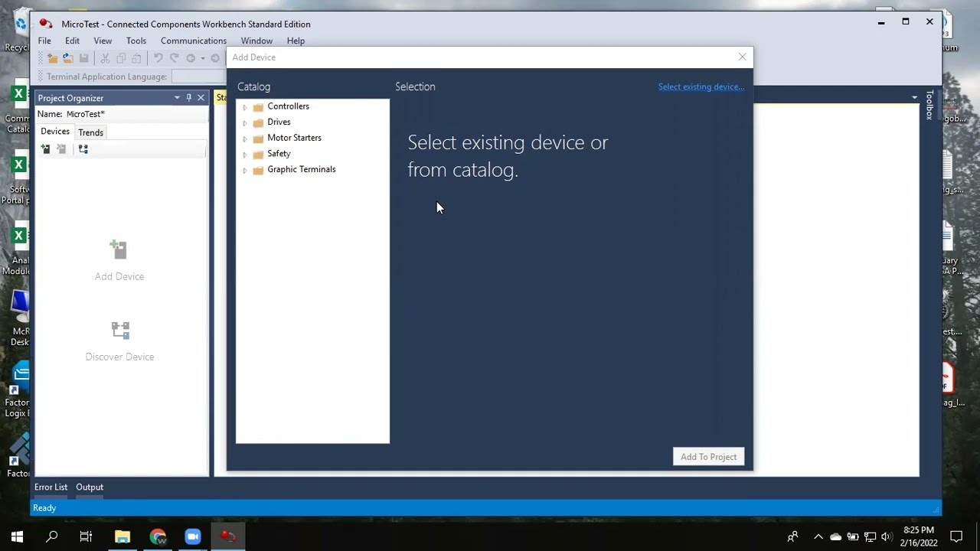Expand the Graphic Terminals catalog folder

[x=245, y=170]
